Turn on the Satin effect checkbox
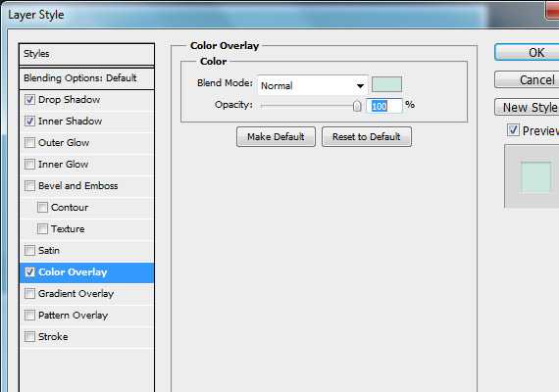Viewport: 559px width, 392px height. [30, 251]
